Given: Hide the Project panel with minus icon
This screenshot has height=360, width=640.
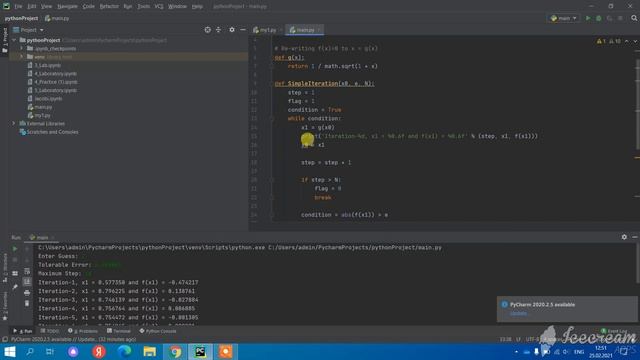Looking at the screenshot, I should pyautogui.click(x=243, y=30).
